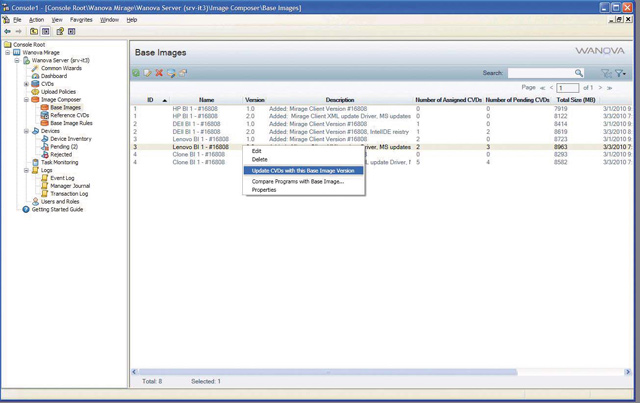Click the Show/Hide action pane icon
Screen dimensions: 640x403
pos(72,31)
